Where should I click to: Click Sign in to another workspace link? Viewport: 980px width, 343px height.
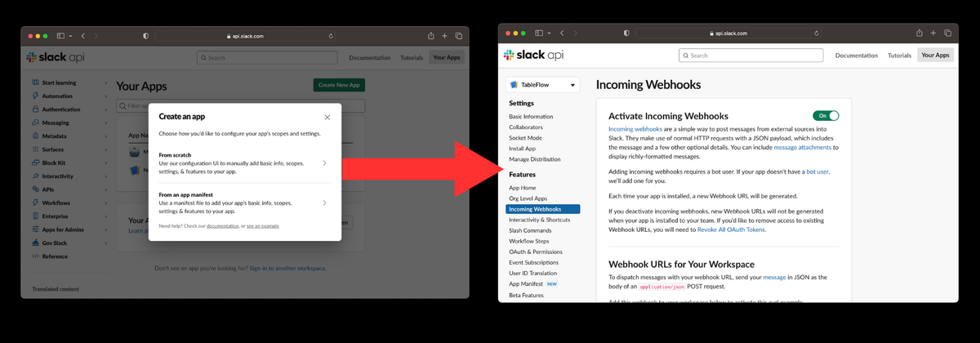[x=287, y=269]
